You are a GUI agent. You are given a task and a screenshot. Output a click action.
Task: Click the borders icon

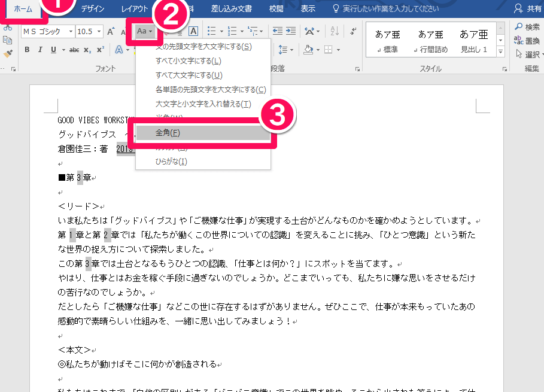click(328, 50)
